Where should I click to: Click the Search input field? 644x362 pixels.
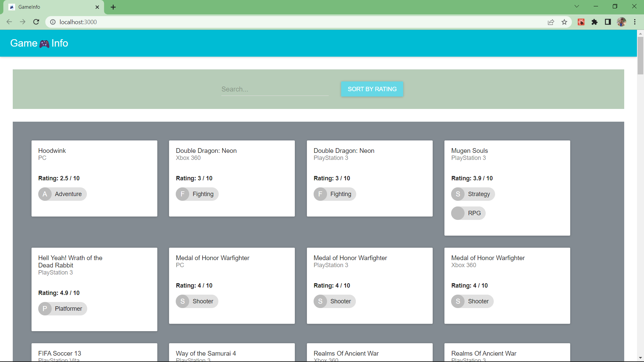point(275,89)
